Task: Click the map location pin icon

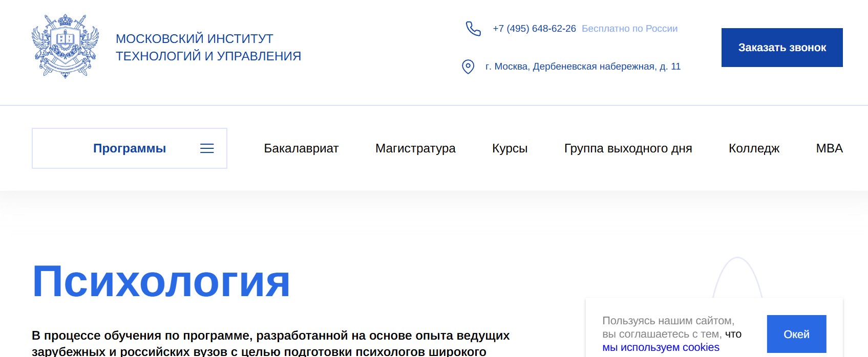Action: click(468, 66)
